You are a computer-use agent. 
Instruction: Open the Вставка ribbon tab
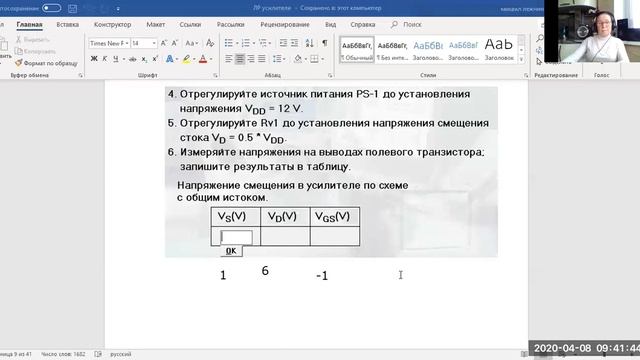(x=67, y=24)
